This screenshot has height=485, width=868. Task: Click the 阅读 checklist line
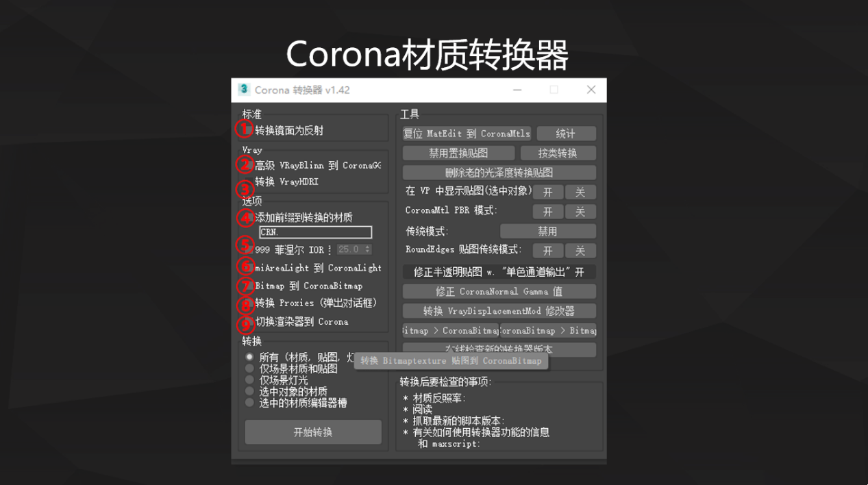point(418,410)
